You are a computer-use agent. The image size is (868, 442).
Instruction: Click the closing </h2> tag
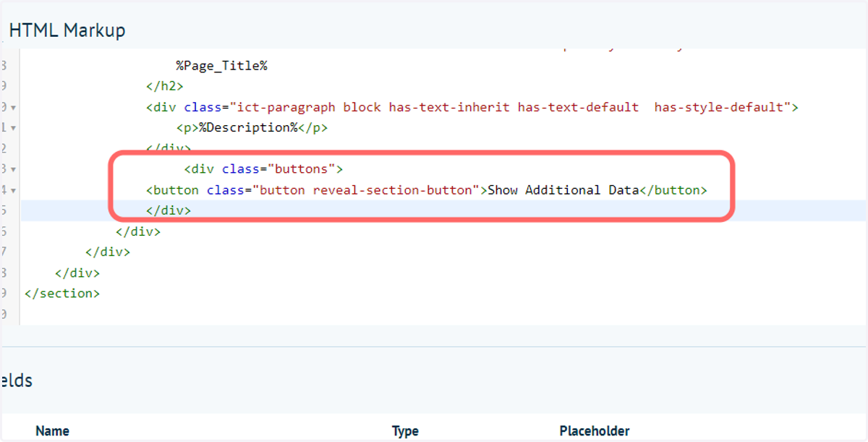164,86
